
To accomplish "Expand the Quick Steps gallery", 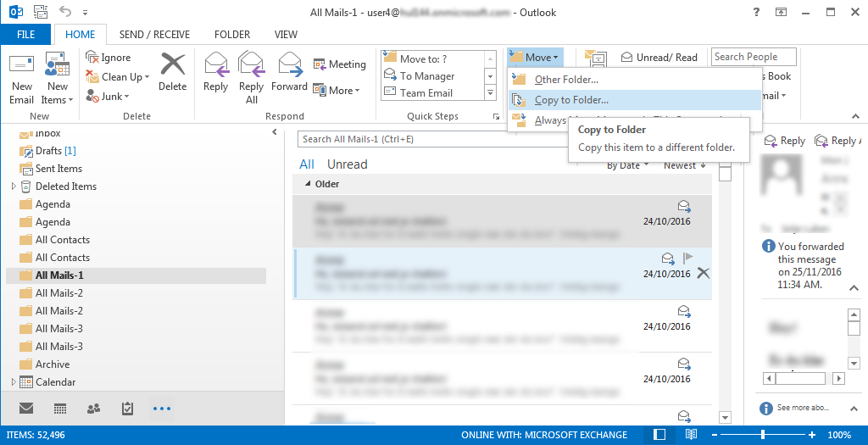I will point(490,93).
